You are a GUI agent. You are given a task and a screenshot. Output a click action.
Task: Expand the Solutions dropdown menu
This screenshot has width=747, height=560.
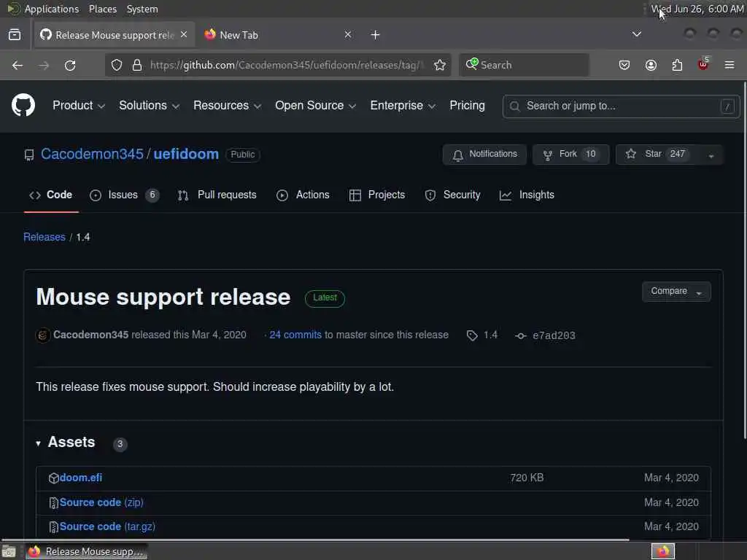149,106
